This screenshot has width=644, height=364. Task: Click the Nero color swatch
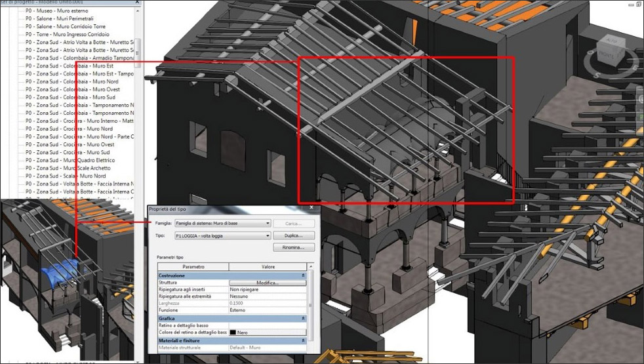[x=233, y=333]
